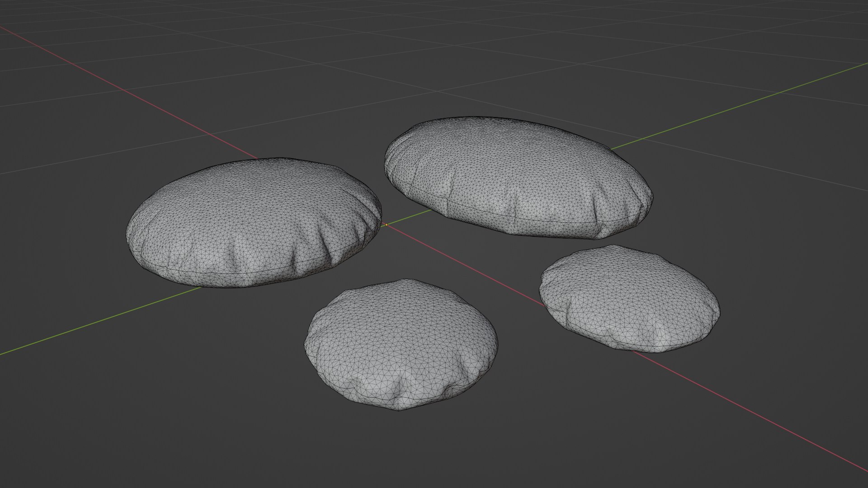Select the small cushion mesh on right

pyautogui.click(x=630, y=299)
